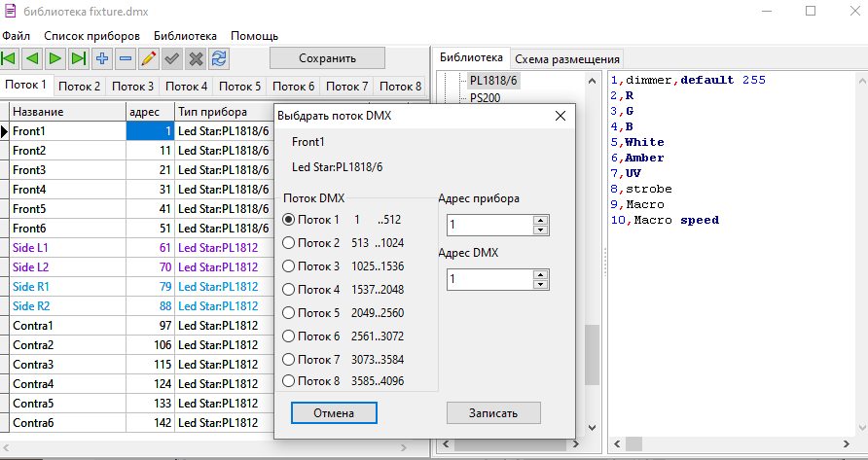Increase Адрес прибора value with up arrow

(x=540, y=221)
